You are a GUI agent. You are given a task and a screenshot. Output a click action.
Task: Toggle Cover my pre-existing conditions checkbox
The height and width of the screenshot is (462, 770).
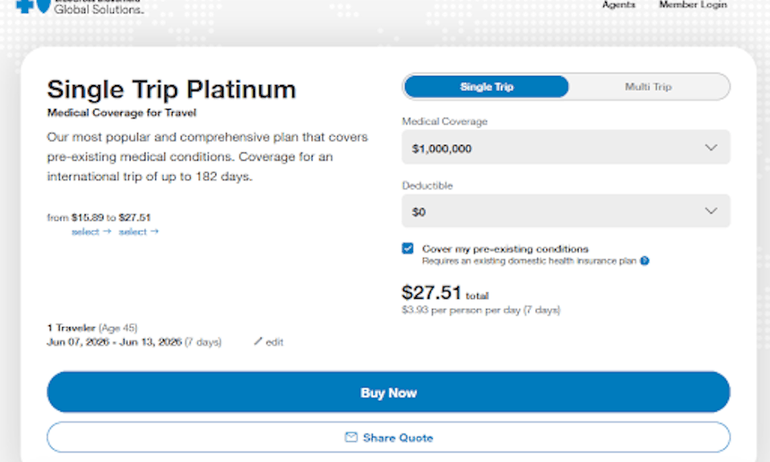[408, 248]
